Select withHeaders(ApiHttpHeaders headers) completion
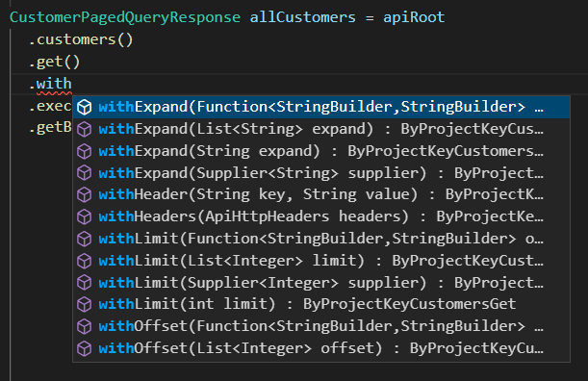Viewport: 588px width, 381px height. pyautogui.click(x=321, y=216)
